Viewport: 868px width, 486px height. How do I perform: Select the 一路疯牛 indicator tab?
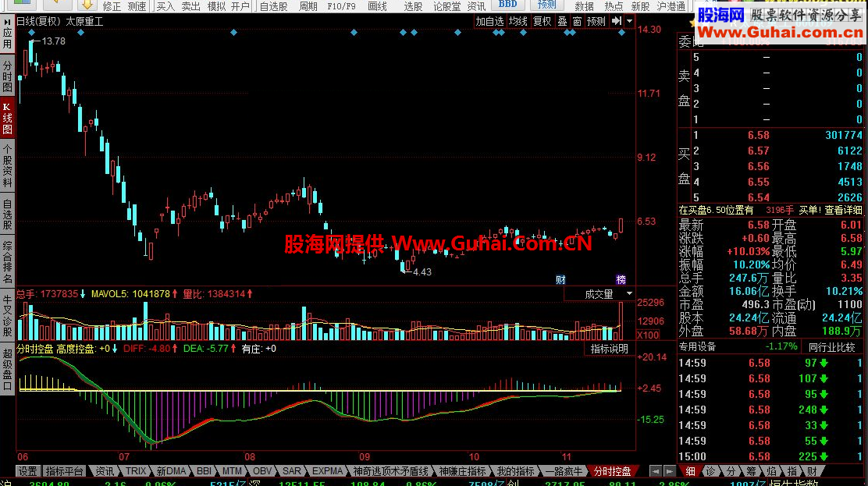coord(564,471)
